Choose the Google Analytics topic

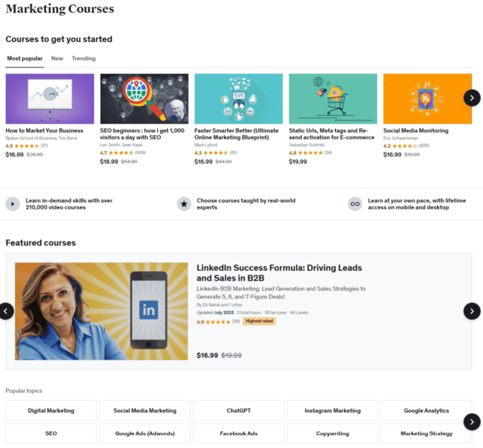(426, 411)
